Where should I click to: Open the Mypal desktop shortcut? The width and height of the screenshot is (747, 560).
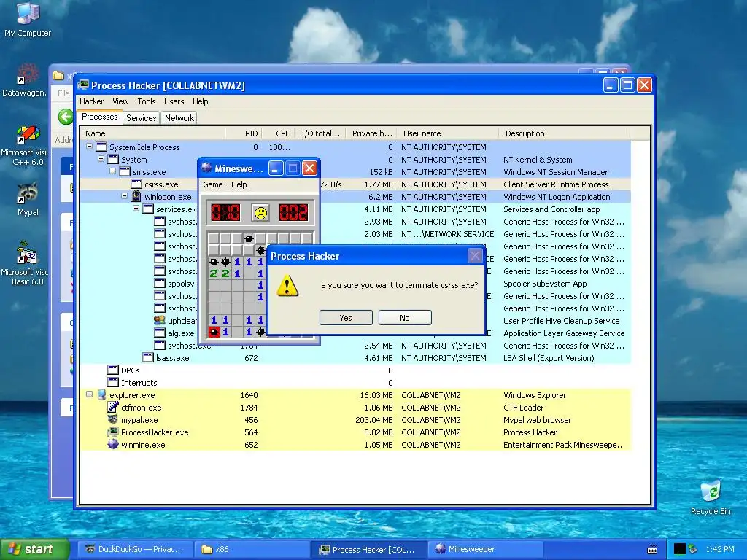click(28, 200)
